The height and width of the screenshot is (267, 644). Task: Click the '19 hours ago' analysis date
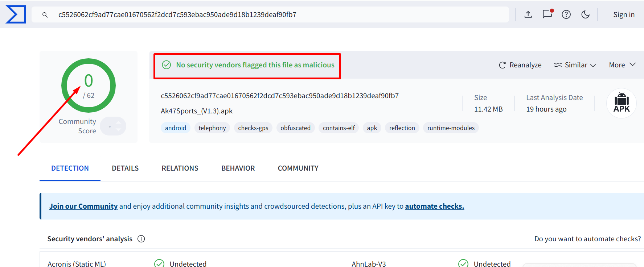tap(546, 109)
